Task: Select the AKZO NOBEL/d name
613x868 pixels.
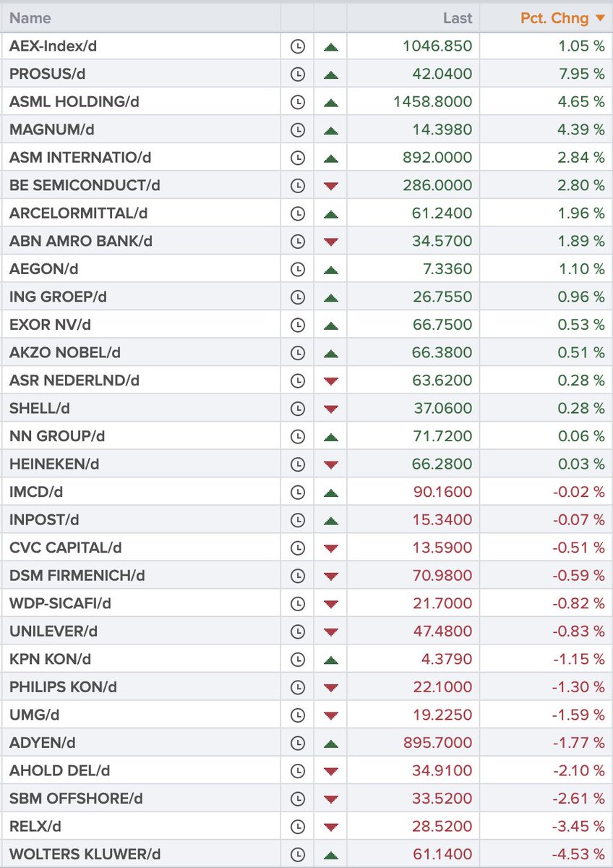Action: 65,353
